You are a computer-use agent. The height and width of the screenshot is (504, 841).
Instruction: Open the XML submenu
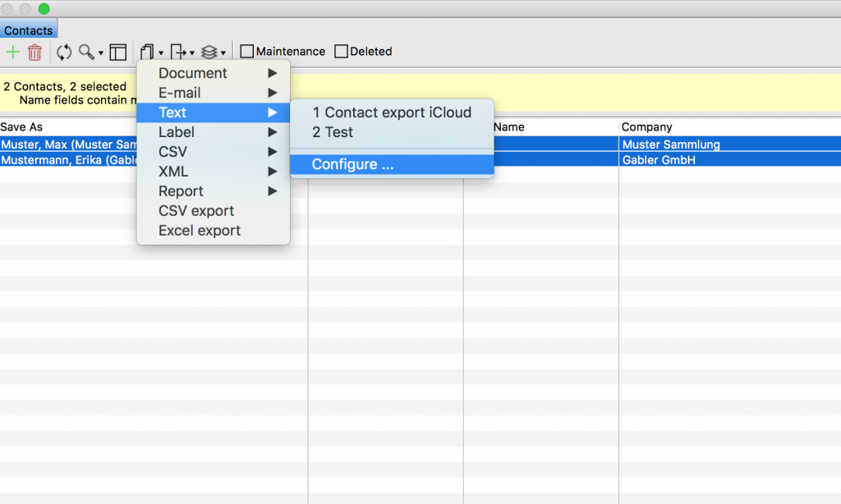pyautogui.click(x=214, y=172)
